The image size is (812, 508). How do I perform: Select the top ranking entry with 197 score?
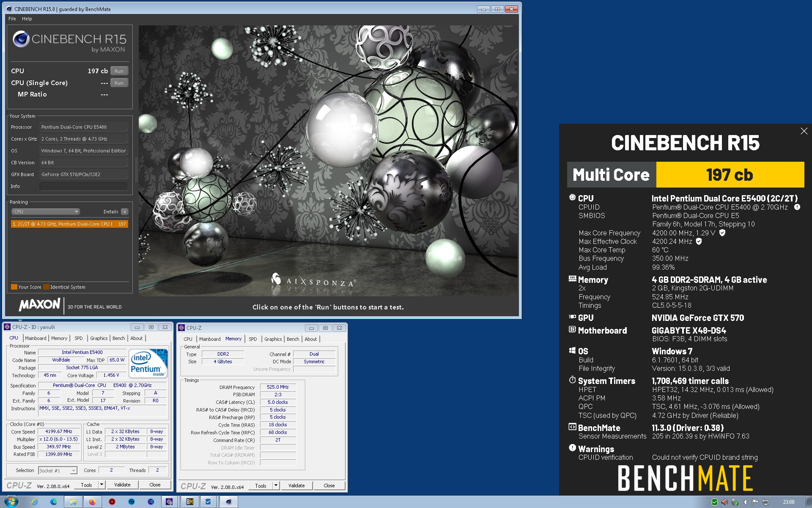[x=69, y=224]
